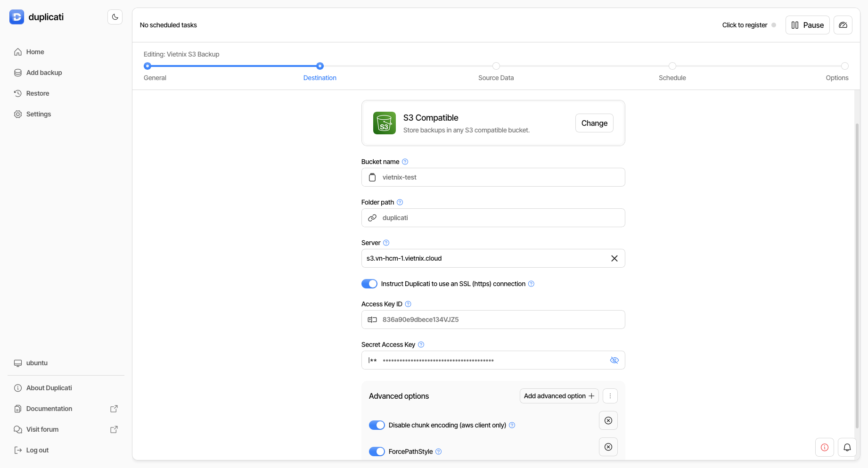868x468 pixels.
Task: Go to the Source Data step
Action: (496, 66)
